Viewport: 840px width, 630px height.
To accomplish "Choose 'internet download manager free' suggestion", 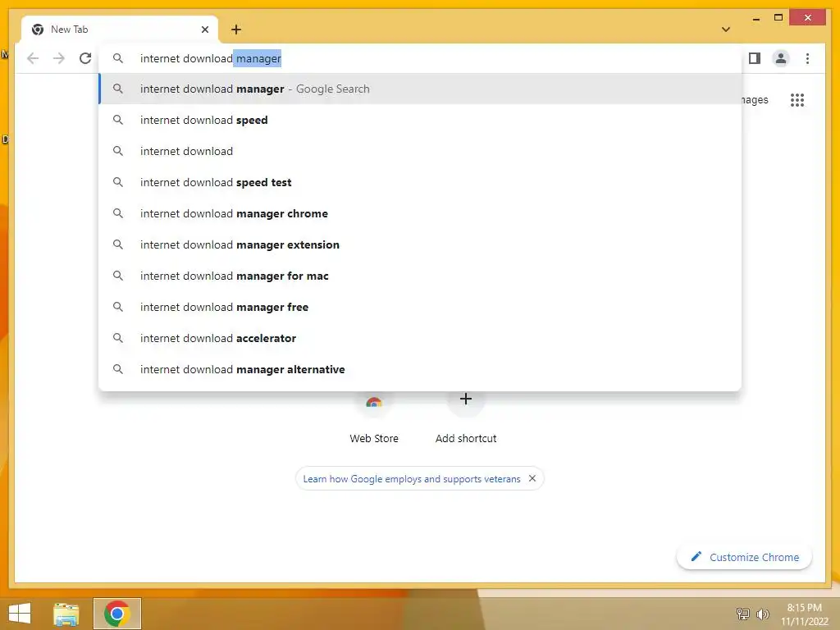I will coord(421,307).
